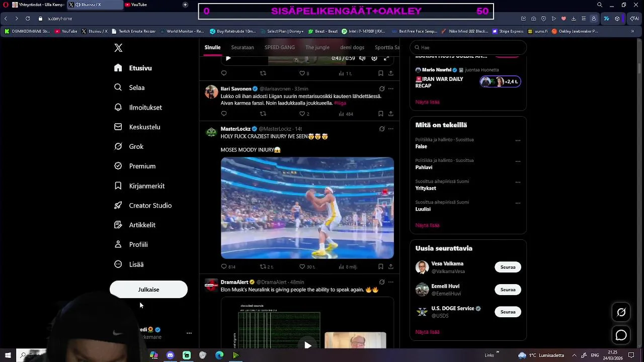This screenshot has width=644, height=362.
Task: Click Grok icon on MasterLockz post
Action: [382, 129]
